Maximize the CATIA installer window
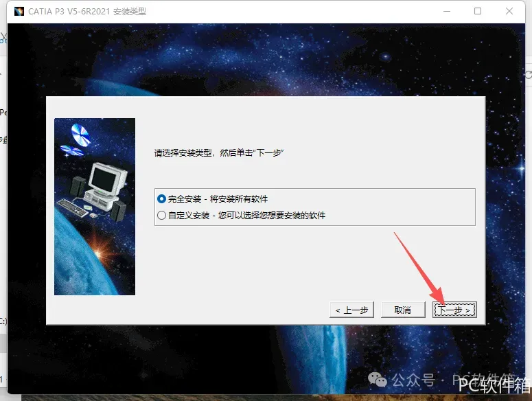532x401 pixels. pyautogui.click(x=477, y=11)
